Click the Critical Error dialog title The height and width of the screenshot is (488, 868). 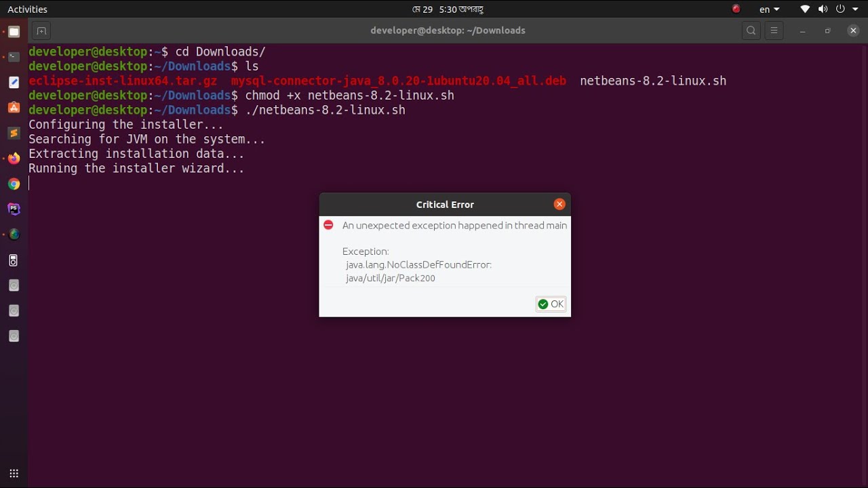pyautogui.click(x=445, y=205)
